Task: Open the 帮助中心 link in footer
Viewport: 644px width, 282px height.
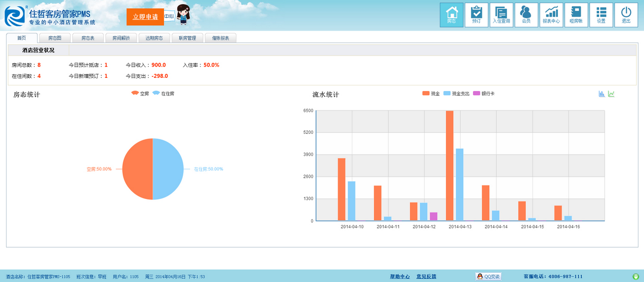Action: point(400,276)
